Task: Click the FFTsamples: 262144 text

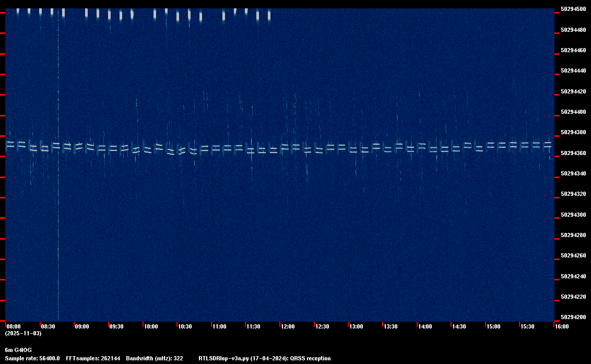Action: coord(93,358)
